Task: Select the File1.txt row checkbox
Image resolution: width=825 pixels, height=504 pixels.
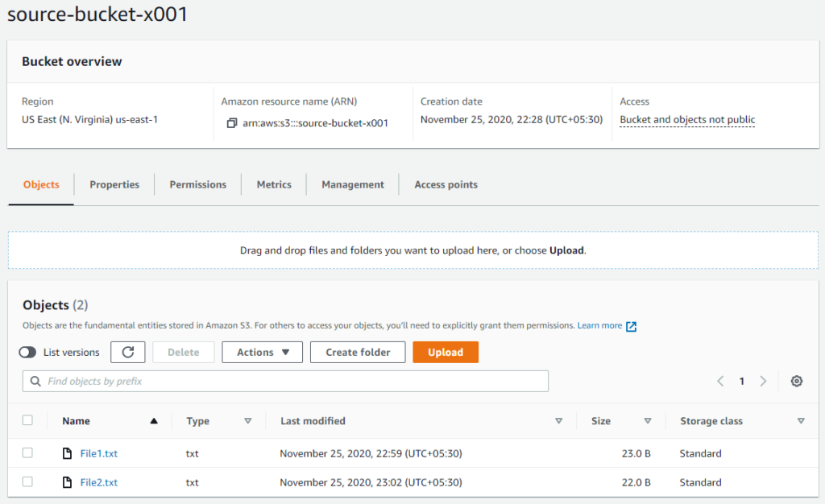Action: [27, 452]
